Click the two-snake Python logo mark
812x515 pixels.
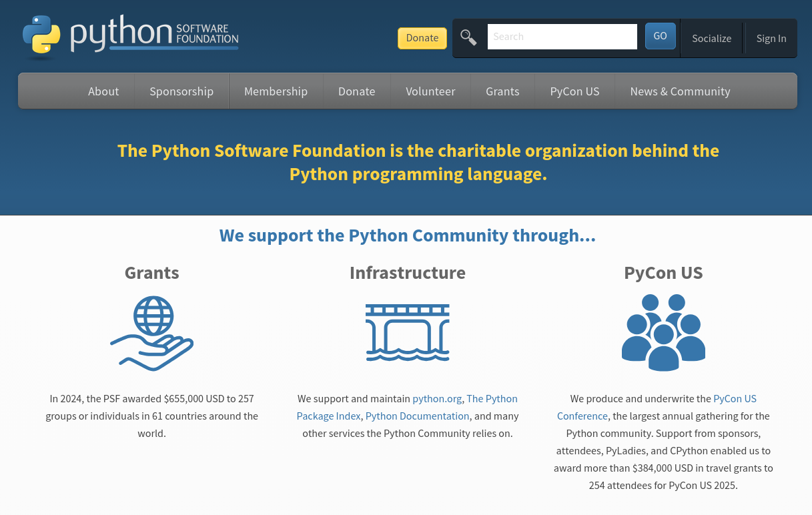click(x=41, y=35)
